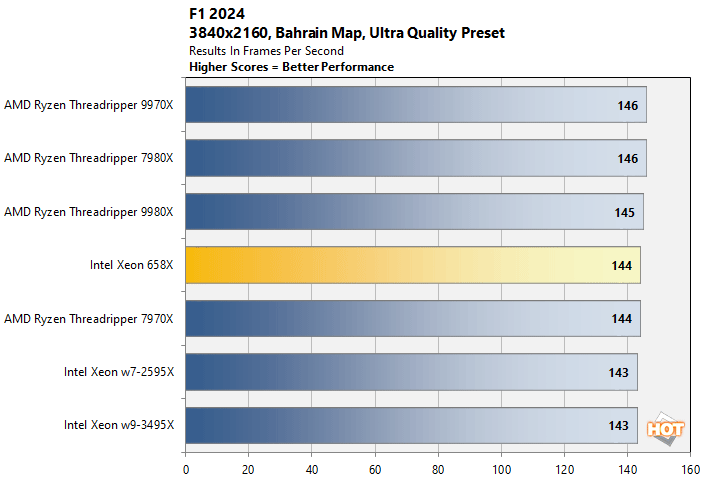This screenshot has height=480, width=708.
Task: Click the x-axis label '140'
Action: coord(628,470)
